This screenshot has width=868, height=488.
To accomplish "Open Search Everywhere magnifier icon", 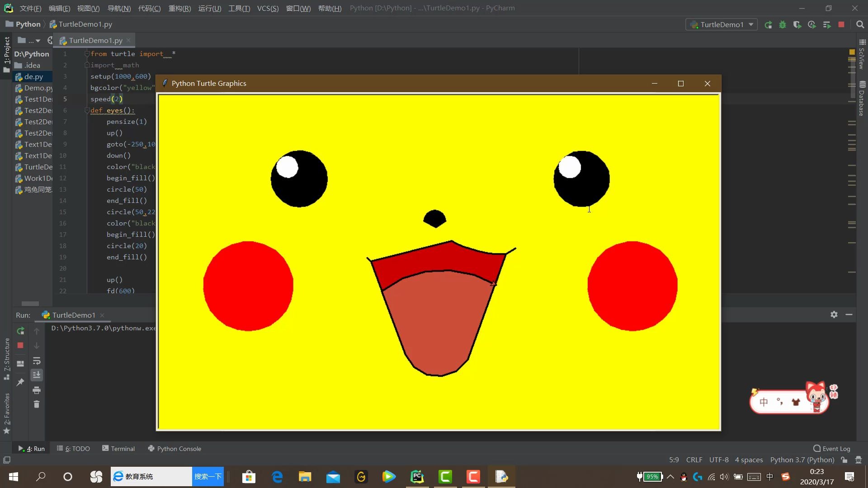I will coord(860,25).
